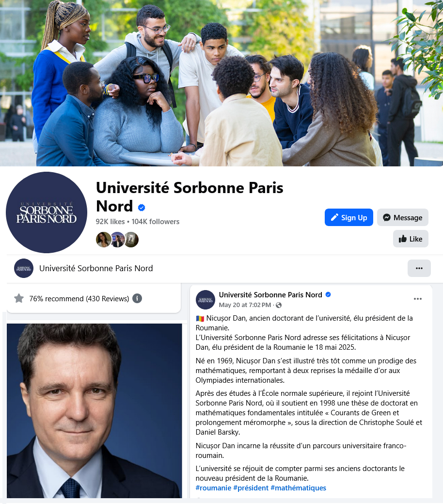Click the star icon beside 76% recommend
The image size is (443, 504).
19,298
